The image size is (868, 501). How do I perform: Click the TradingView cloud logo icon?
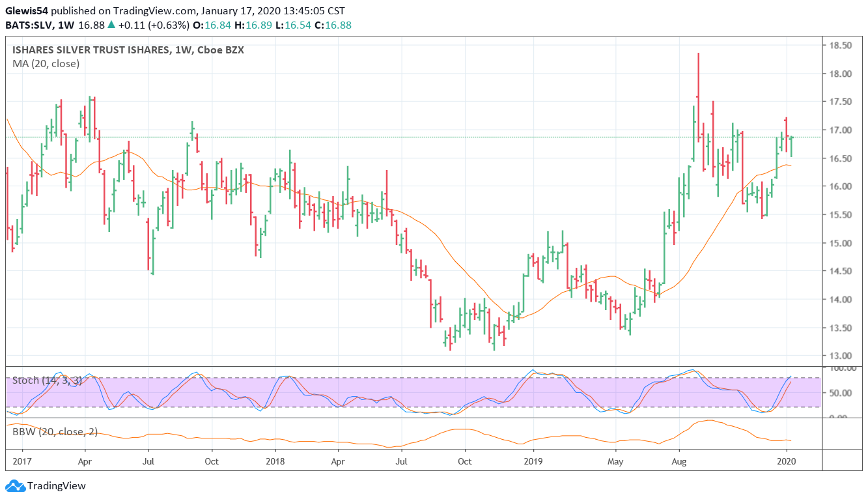15,486
